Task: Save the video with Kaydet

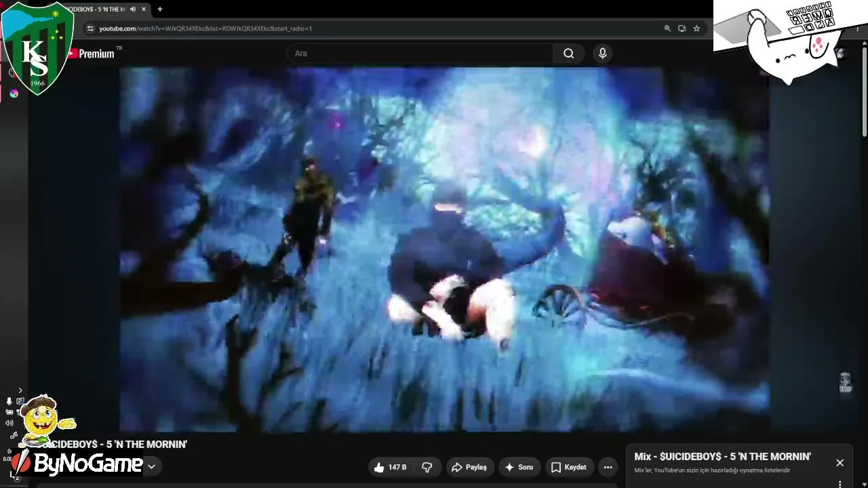Action: 569,467
